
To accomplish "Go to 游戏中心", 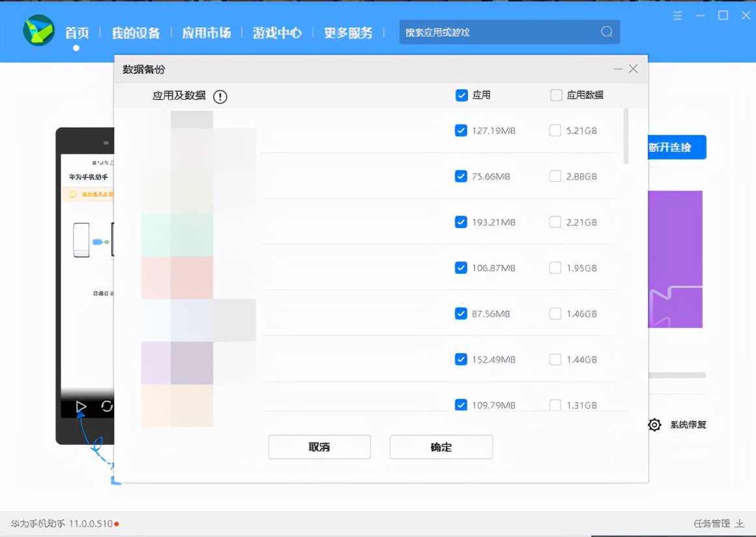I will pos(277,33).
